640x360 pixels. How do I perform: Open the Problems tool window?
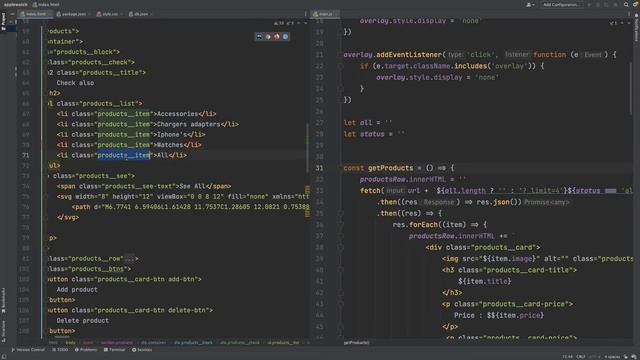[86, 350]
